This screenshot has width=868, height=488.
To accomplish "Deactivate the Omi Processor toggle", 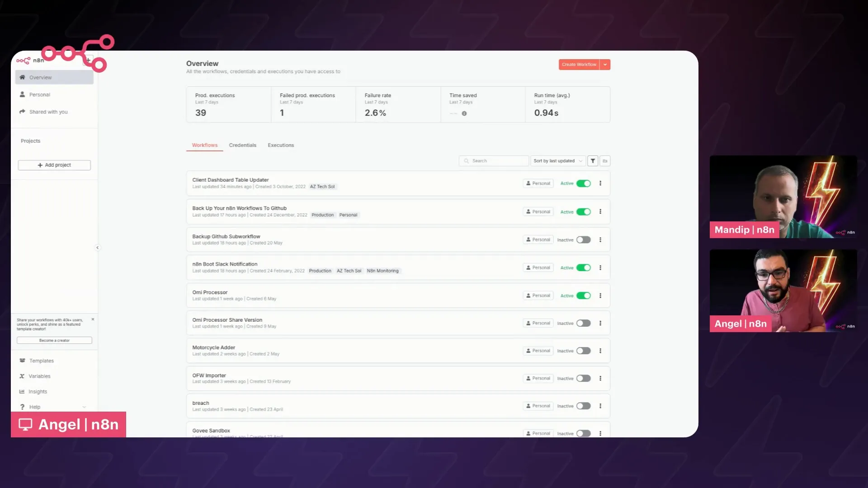I will [584, 296].
